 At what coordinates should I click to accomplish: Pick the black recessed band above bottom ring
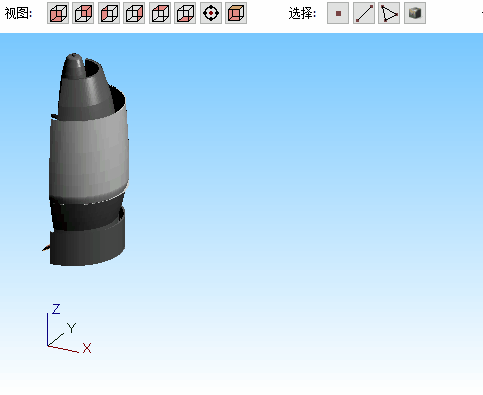coord(87,213)
